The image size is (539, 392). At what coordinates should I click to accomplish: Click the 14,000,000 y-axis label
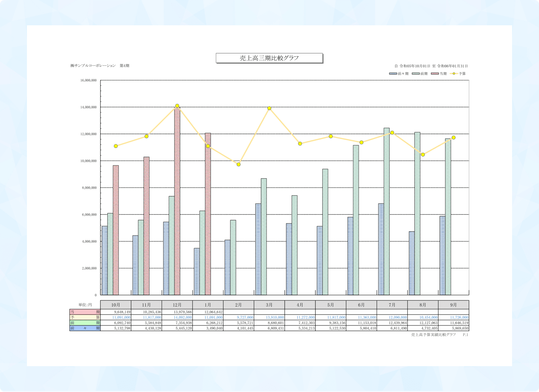88,107
